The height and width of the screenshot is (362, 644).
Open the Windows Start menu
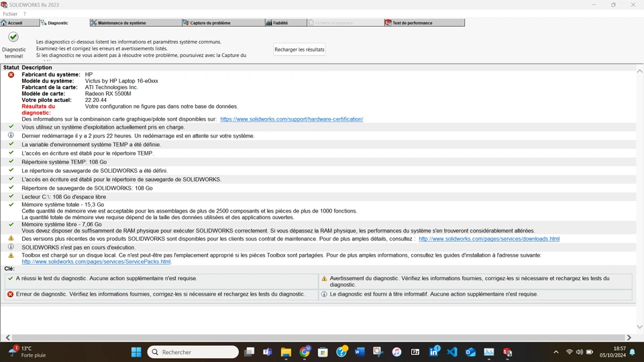pyautogui.click(x=136, y=352)
